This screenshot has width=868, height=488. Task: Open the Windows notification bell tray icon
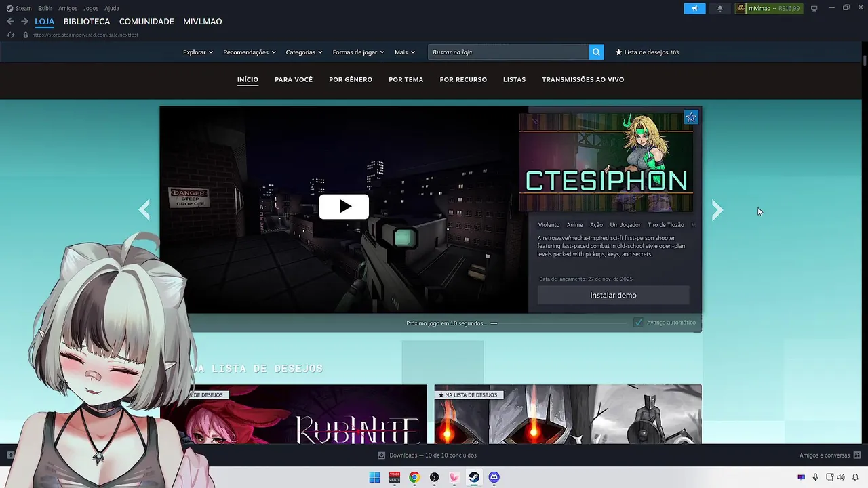pyautogui.click(x=855, y=477)
